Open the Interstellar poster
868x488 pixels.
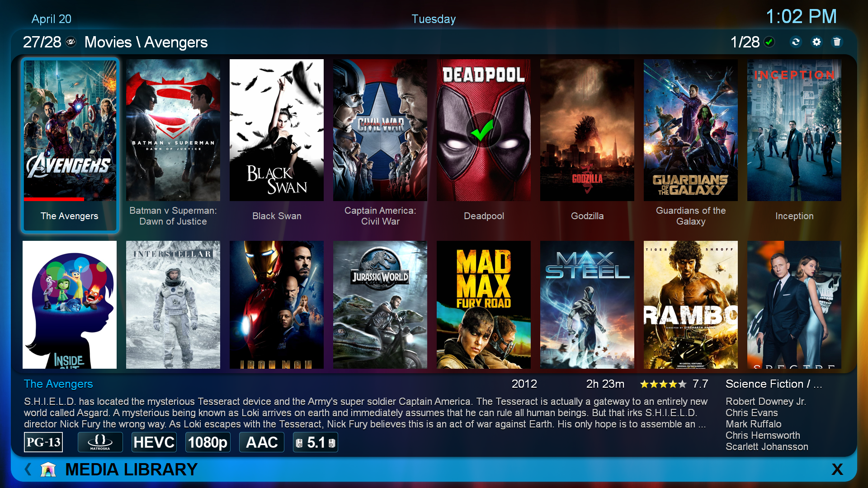point(173,305)
